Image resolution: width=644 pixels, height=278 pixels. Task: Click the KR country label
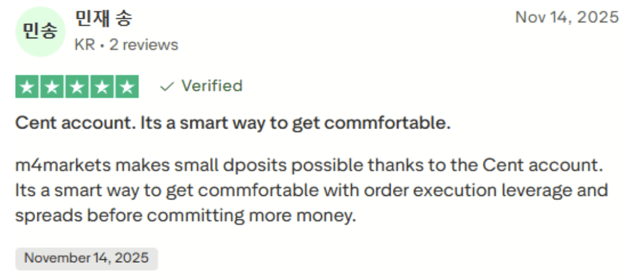click(84, 45)
